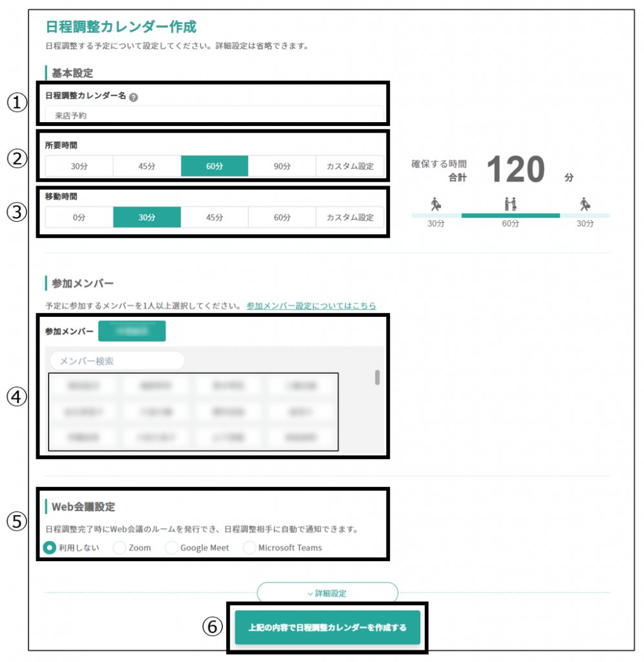The image size is (644, 662).
Task: Select the 利用しない radio button
Action: coord(50,548)
